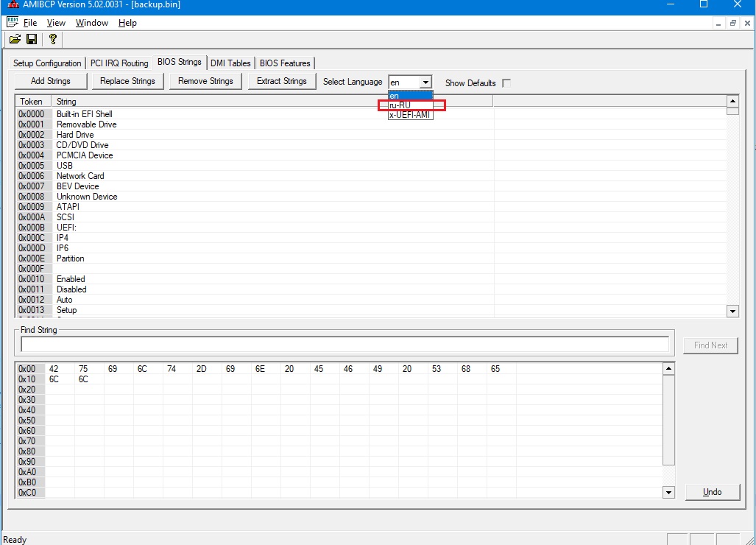Choose ru-RU from the language list

click(x=410, y=105)
